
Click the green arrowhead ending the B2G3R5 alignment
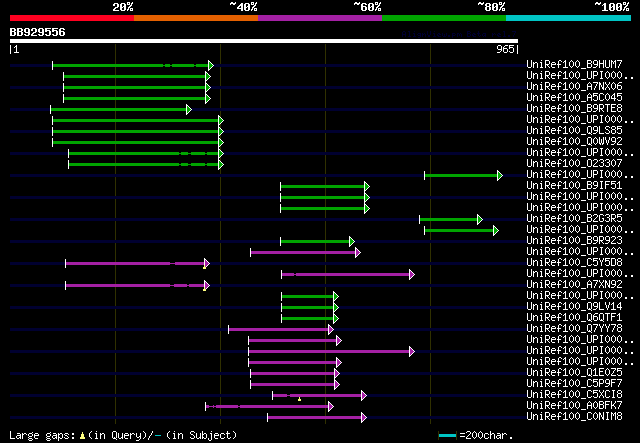point(480,220)
